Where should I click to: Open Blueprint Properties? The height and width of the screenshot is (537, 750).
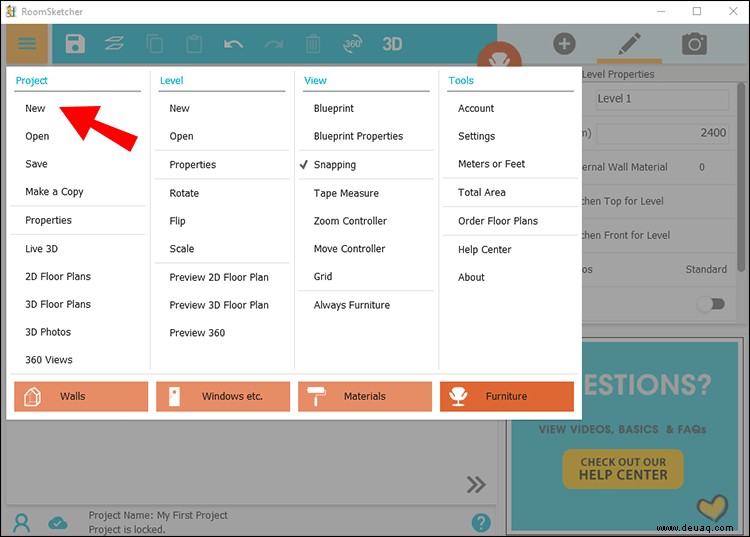coord(358,136)
